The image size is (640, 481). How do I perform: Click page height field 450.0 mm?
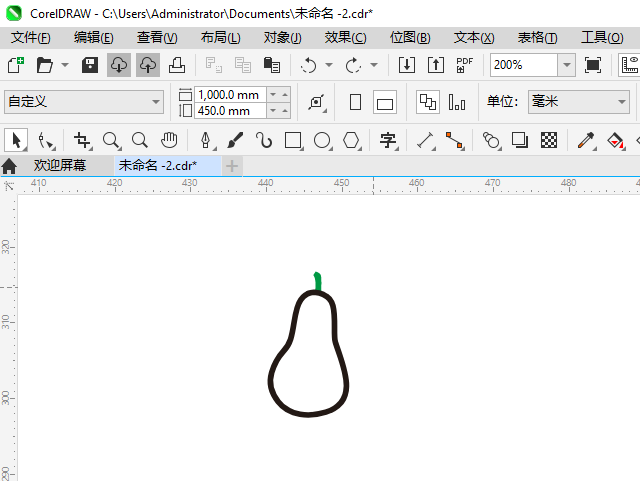tap(231, 111)
